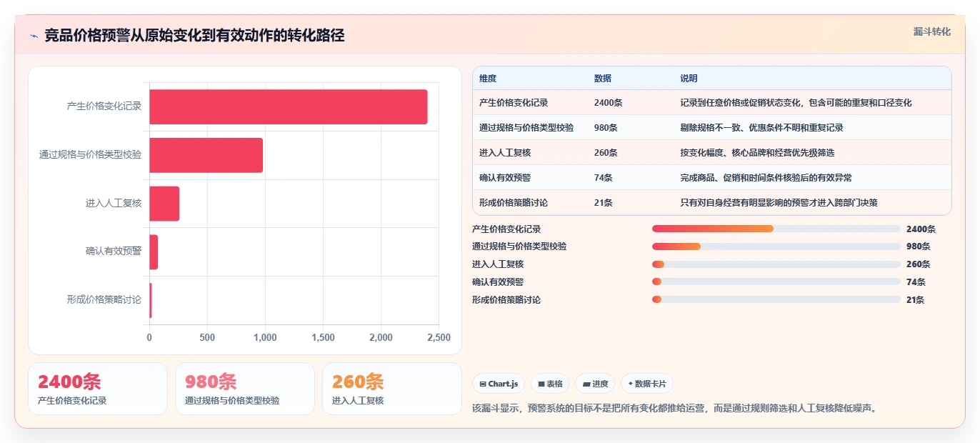The height and width of the screenshot is (443, 980).
Task: Click the chart bar for 形成价格策略讨论
Action: [151, 300]
